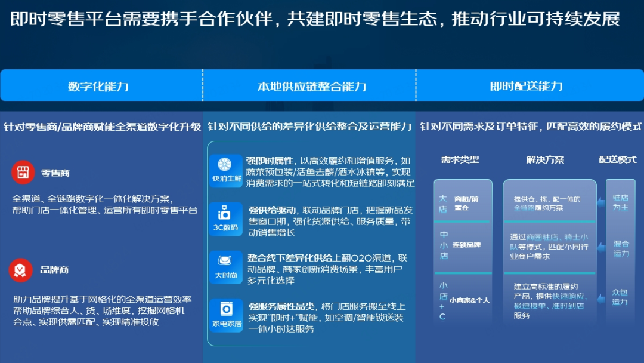This screenshot has height=363, width=644.
Task: Go to the 即时配送能力 tab
Action: tap(527, 86)
